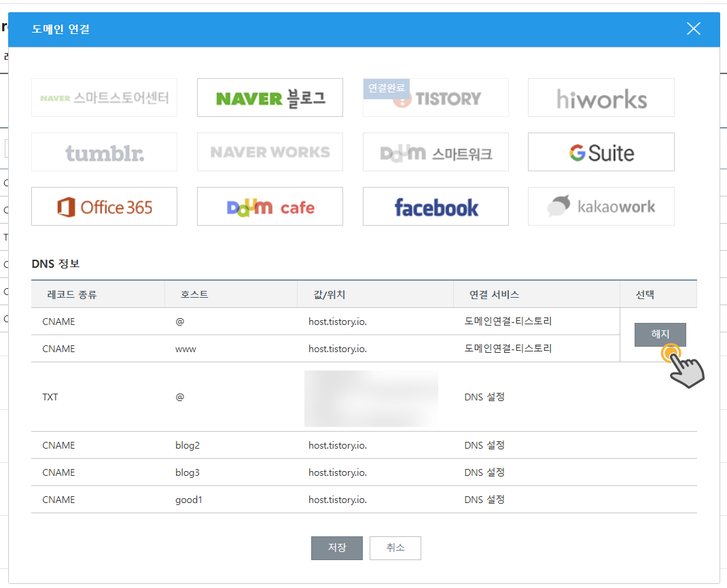727x588 pixels.
Task: Select the Office 365 service tile
Action: coord(105,207)
